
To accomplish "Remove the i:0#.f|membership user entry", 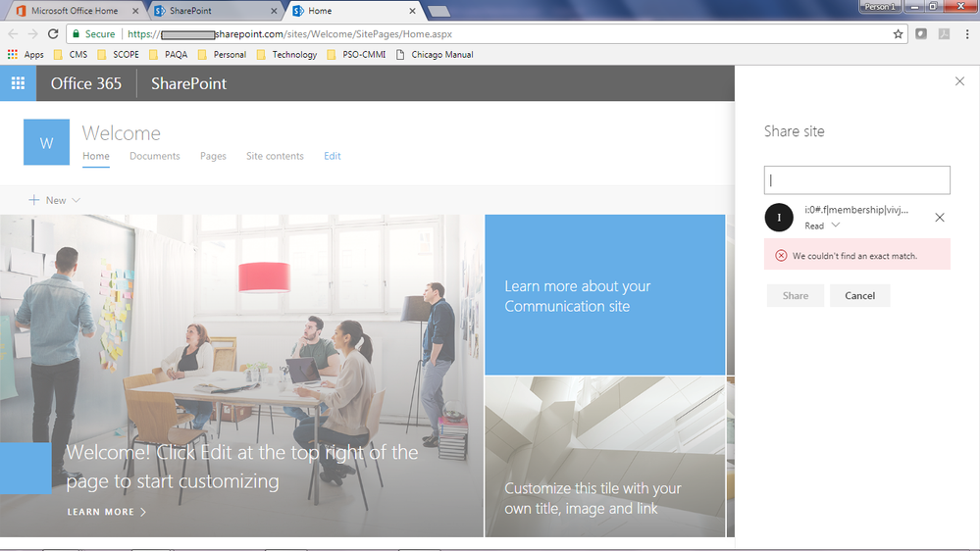I will (940, 218).
